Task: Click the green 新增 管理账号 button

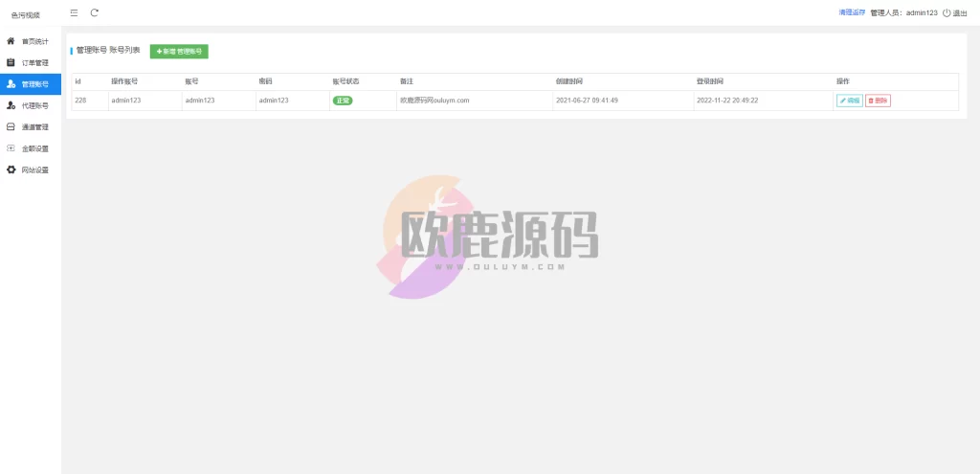Action: 179,52
